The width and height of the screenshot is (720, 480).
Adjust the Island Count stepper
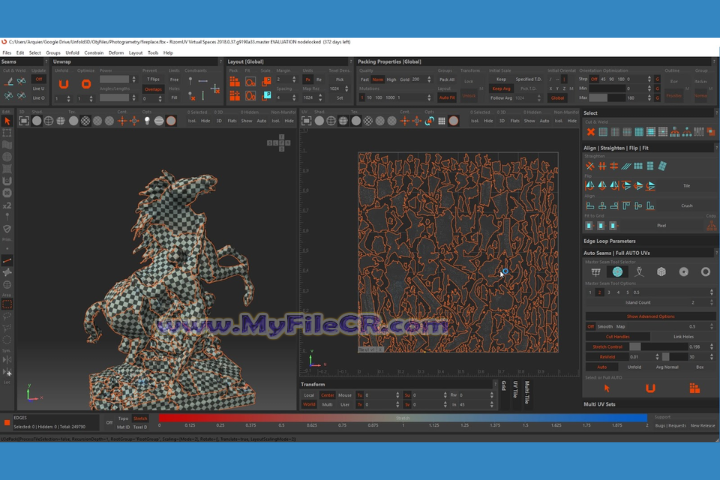click(712, 303)
